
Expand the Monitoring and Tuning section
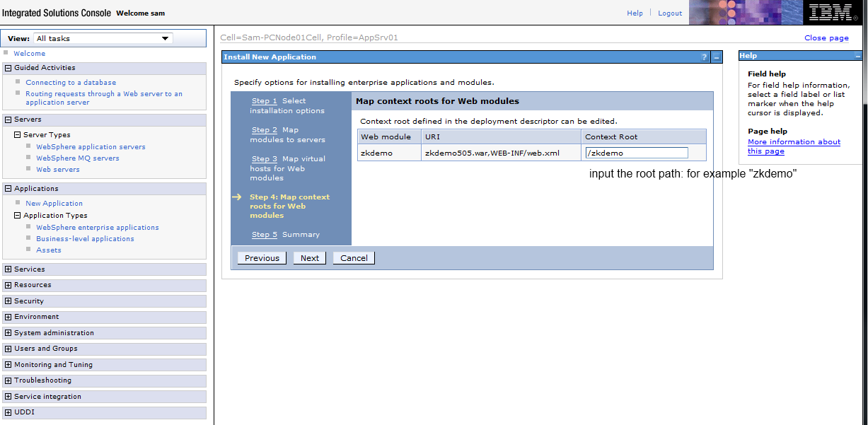coord(8,365)
